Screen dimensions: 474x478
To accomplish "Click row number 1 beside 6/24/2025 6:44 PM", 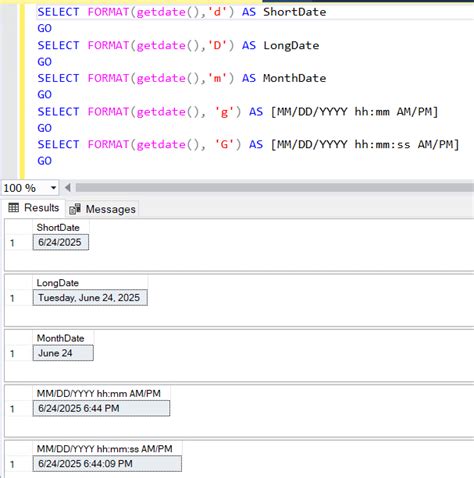I will point(12,409).
